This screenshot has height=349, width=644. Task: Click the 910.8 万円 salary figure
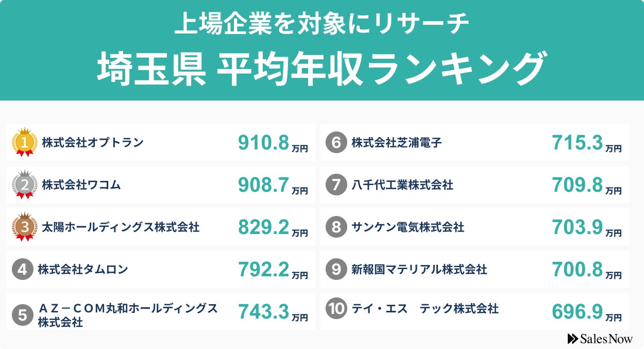273,143
